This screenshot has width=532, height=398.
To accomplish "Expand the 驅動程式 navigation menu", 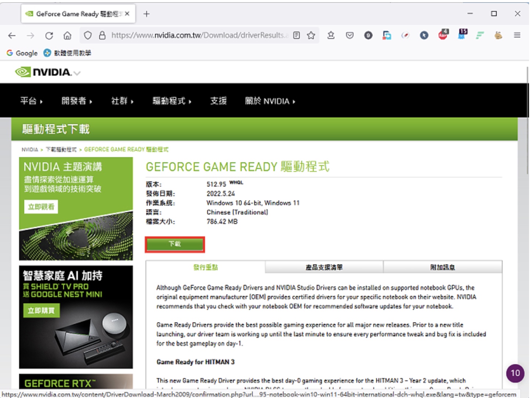I will [x=172, y=101].
